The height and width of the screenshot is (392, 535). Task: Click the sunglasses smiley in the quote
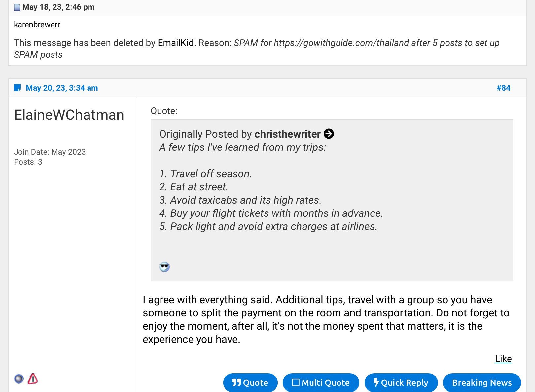[164, 267]
